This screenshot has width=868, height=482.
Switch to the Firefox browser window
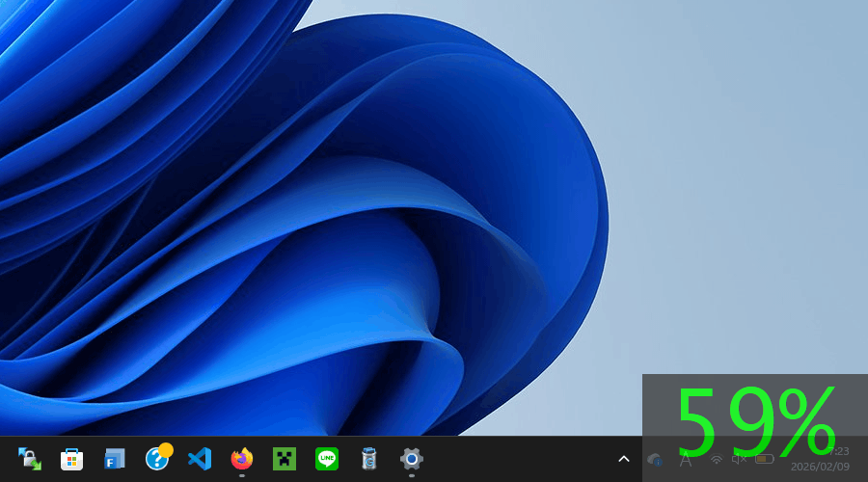coord(242,459)
